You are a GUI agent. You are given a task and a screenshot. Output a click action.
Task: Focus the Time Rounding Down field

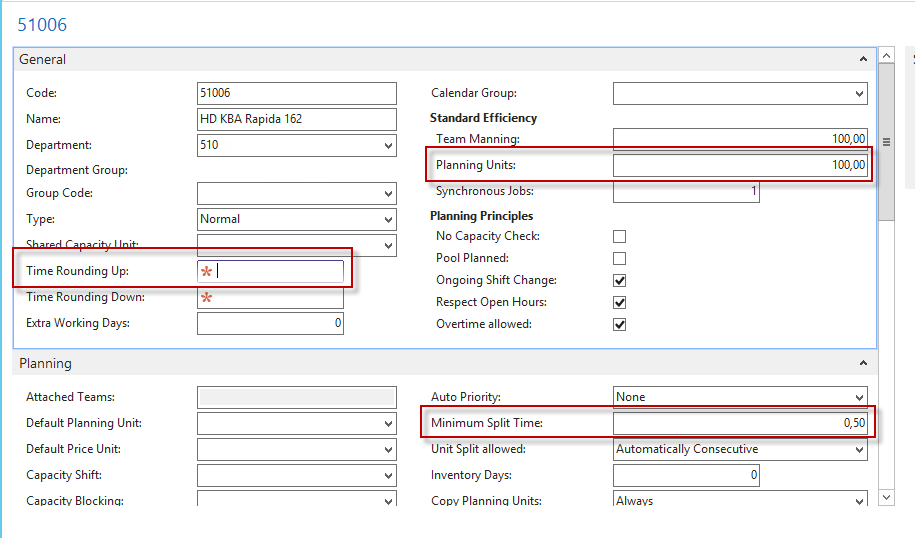(270, 298)
